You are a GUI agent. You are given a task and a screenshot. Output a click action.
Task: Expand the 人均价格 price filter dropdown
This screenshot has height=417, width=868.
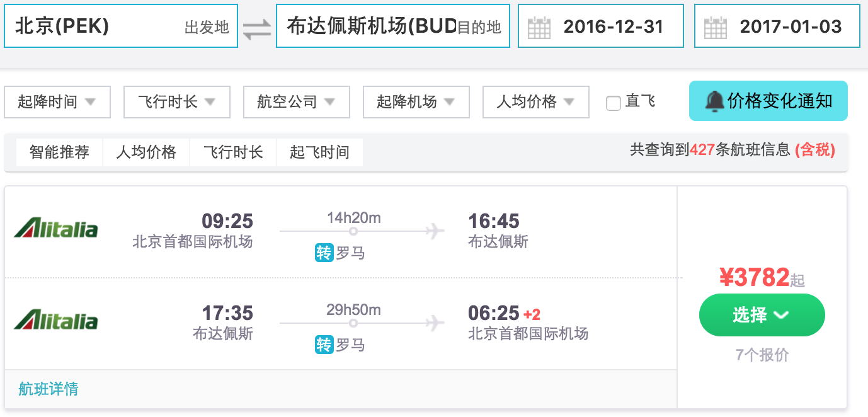(536, 102)
